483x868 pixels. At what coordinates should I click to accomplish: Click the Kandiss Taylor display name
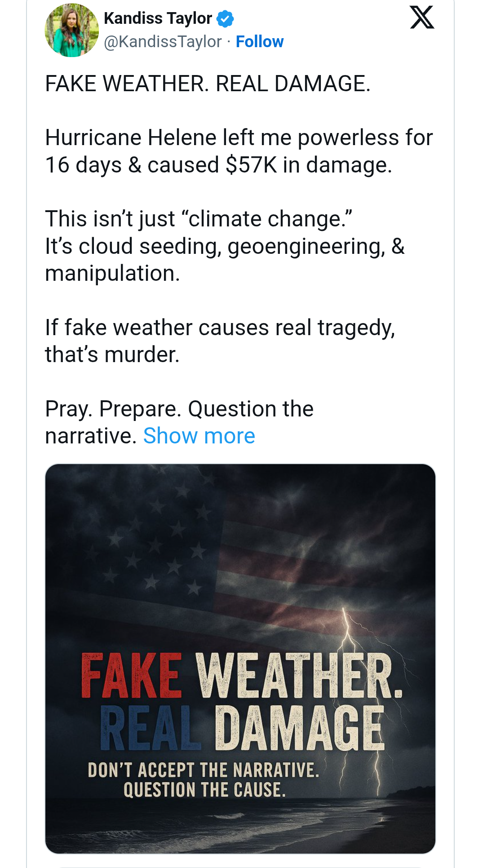point(158,18)
